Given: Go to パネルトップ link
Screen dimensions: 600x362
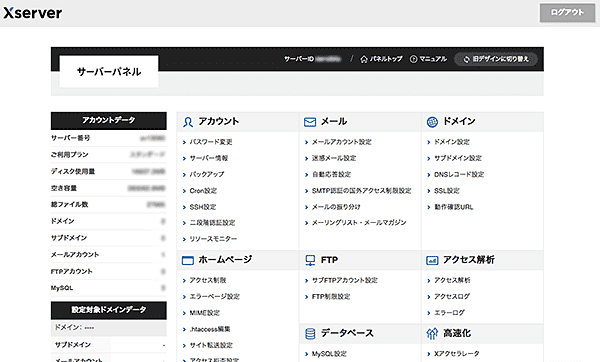Looking at the screenshot, I should point(386,59).
